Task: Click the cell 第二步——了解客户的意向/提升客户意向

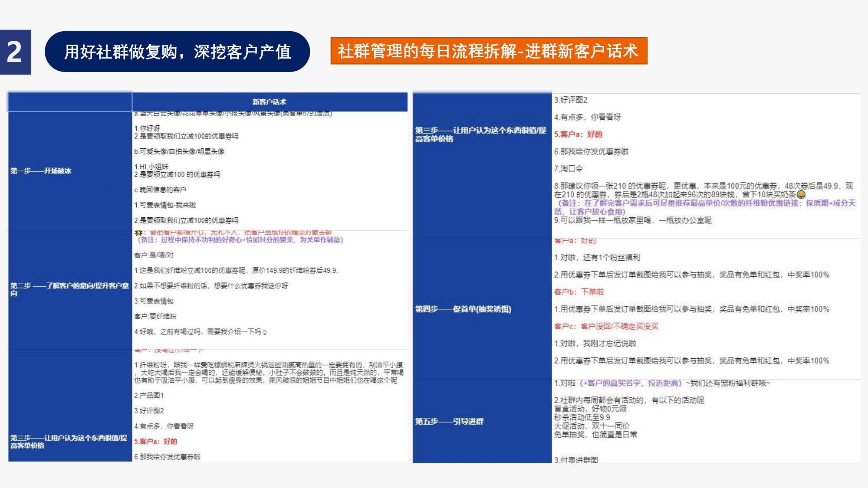Action: pyautogui.click(x=69, y=289)
